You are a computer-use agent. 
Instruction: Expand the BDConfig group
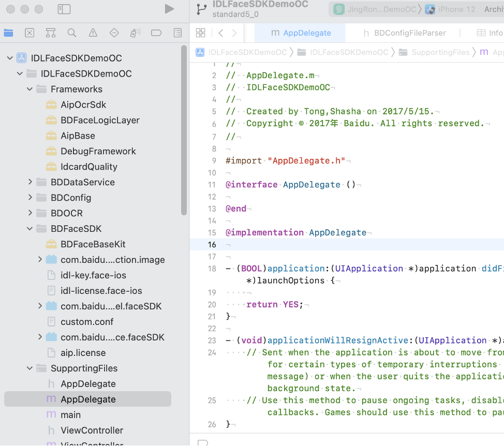coord(30,198)
